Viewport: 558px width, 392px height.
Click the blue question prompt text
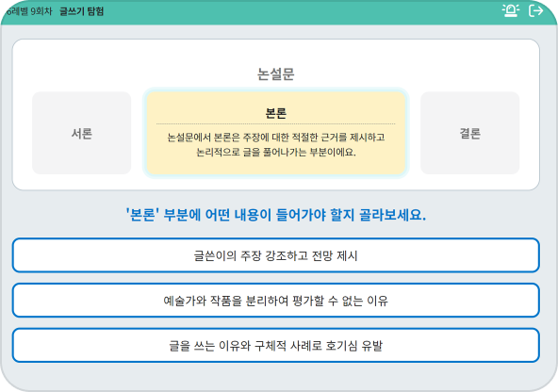point(276,215)
